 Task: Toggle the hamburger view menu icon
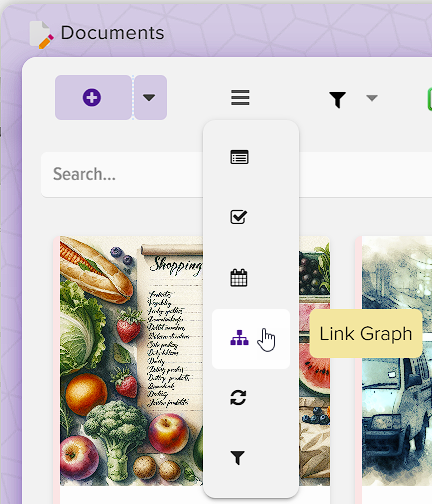[240, 97]
